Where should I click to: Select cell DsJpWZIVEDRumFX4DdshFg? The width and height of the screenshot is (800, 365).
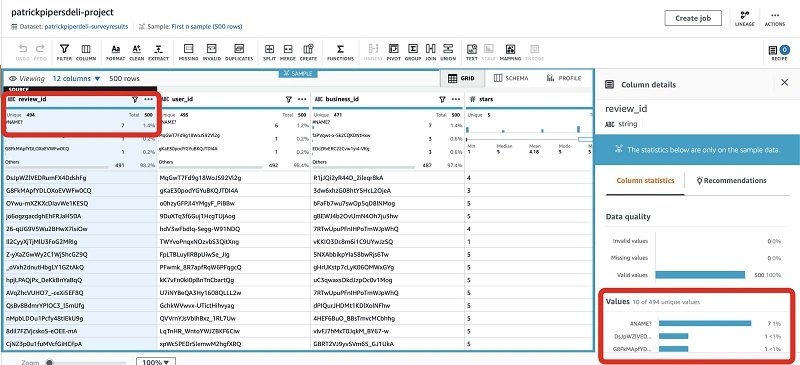click(81, 178)
